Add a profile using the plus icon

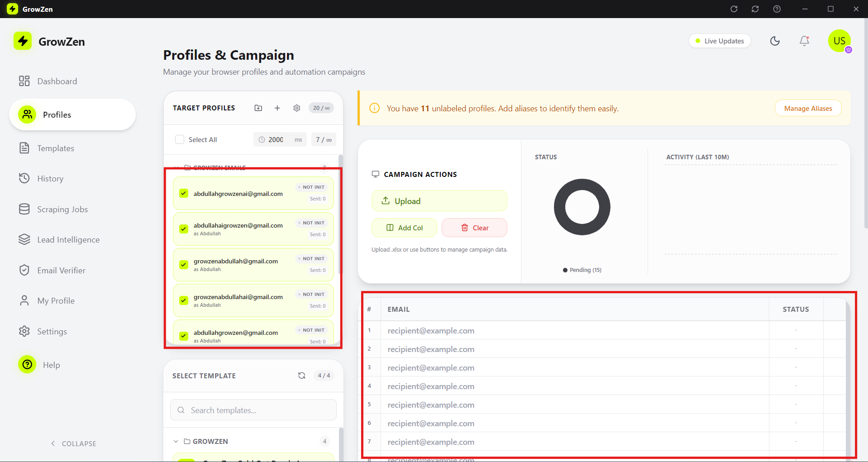click(x=277, y=108)
